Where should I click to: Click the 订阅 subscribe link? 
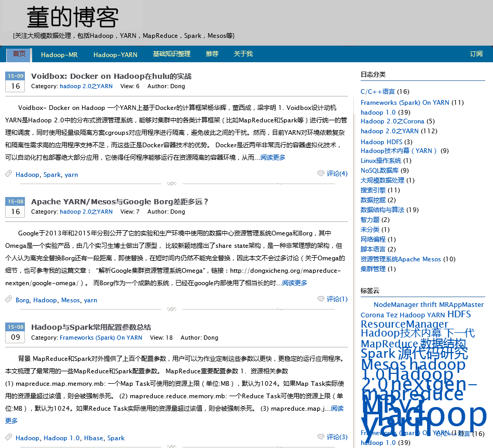476,54
